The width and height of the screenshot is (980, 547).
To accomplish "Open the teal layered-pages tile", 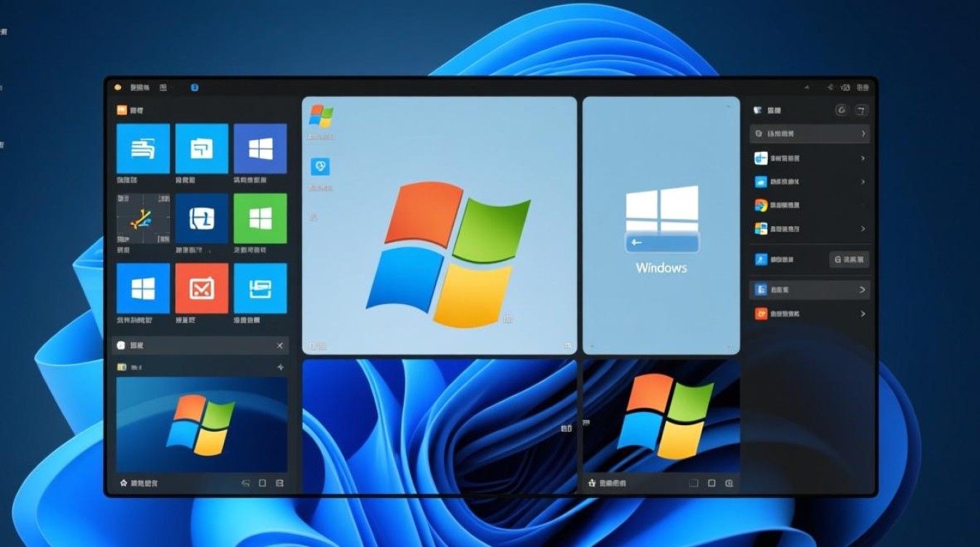I will [x=260, y=287].
